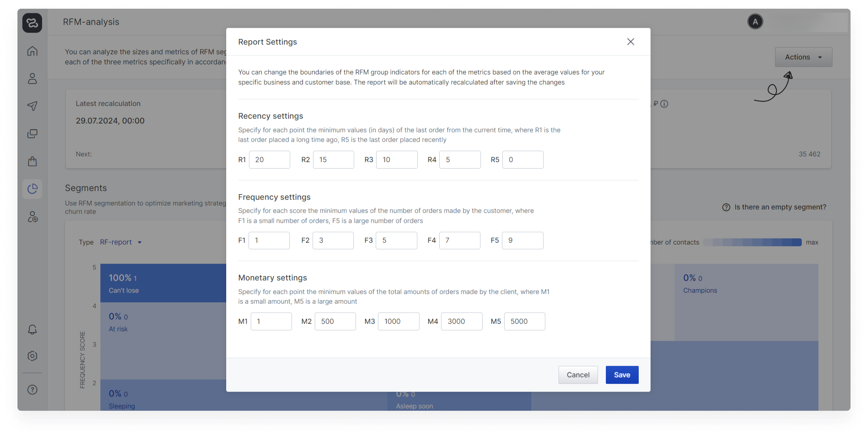Focus the F1 frequency input field
This screenshot has height=437, width=868.
[269, 241]
